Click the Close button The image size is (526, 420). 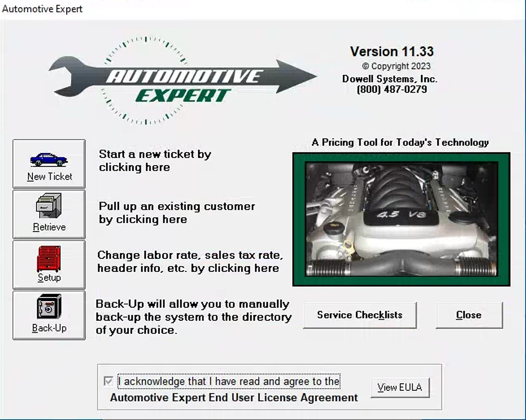coord(469,315)
